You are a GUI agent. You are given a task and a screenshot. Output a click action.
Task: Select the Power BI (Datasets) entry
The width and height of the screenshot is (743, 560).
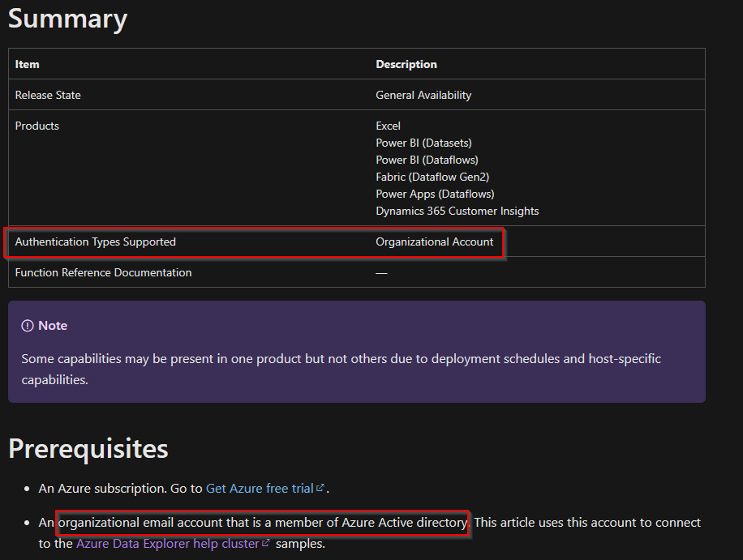click(x=423, y=143)
